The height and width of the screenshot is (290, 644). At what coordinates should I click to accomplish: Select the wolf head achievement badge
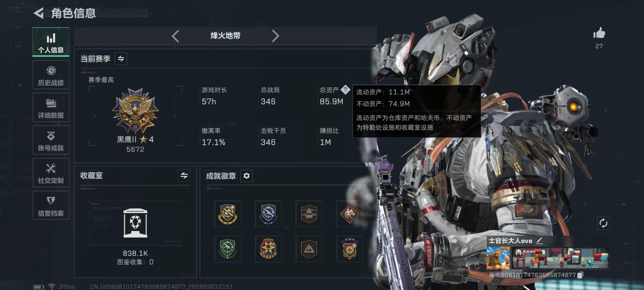[x=349, y=214]
